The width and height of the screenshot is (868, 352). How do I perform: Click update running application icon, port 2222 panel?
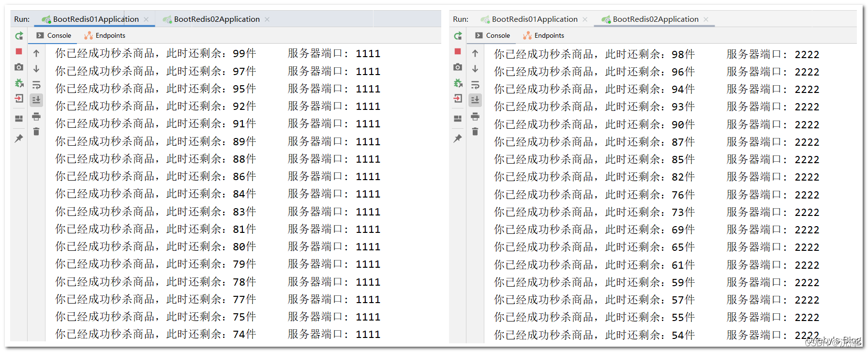458,83
